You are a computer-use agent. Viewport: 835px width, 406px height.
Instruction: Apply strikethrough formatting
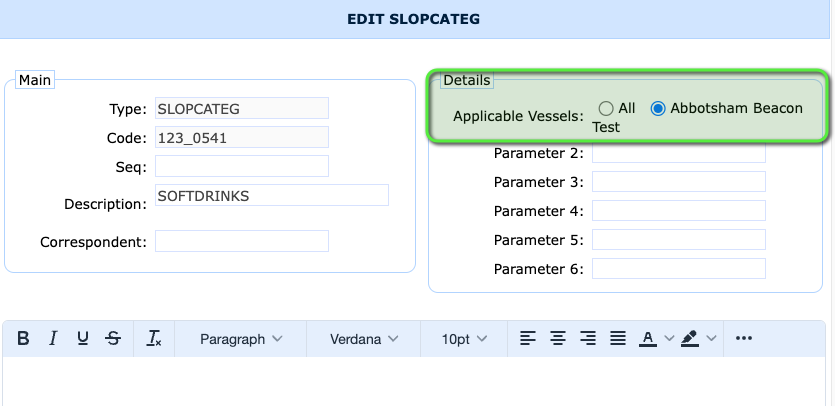pos(113,339)
